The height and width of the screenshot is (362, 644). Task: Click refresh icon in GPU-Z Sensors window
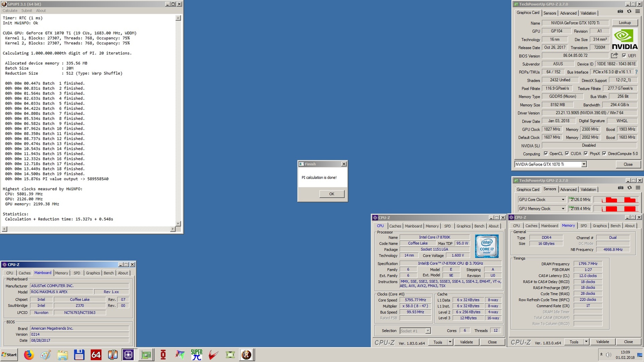click(630, 188)
